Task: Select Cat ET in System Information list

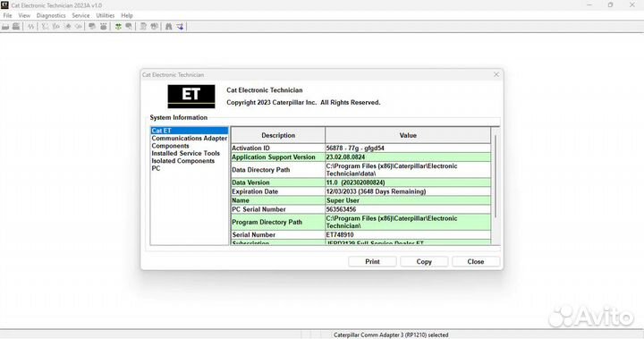Action: [x=190, y=131]
